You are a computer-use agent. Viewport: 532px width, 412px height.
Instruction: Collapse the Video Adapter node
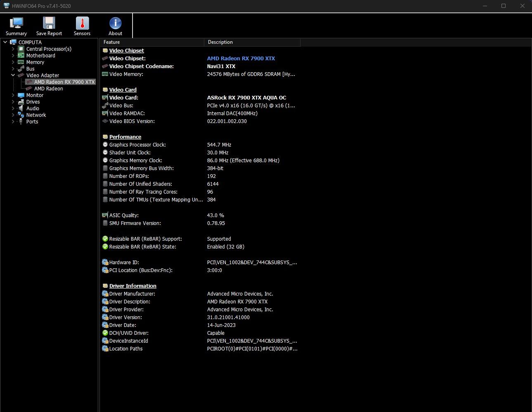[13, 75]
